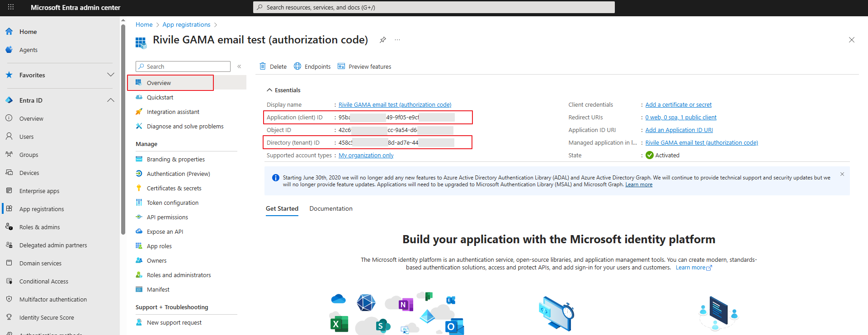Click the Quickstart cloud icon
868x335 pixels.
(139, 97)
